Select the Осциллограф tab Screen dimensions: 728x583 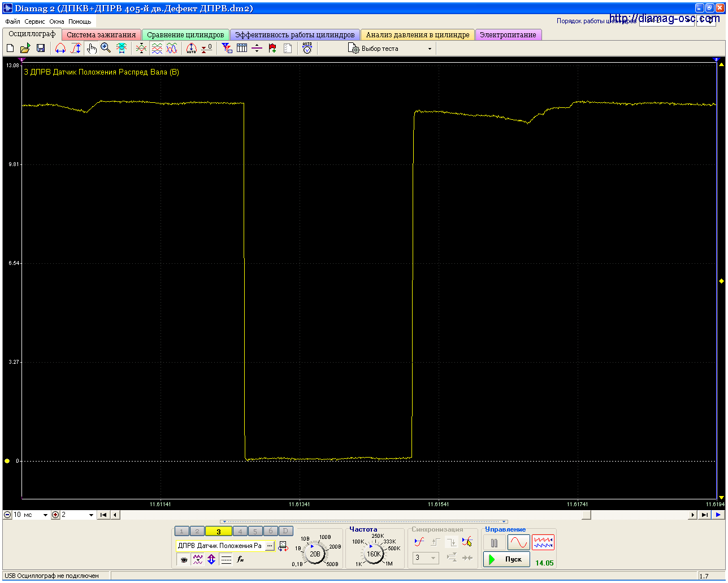point(32,34)
